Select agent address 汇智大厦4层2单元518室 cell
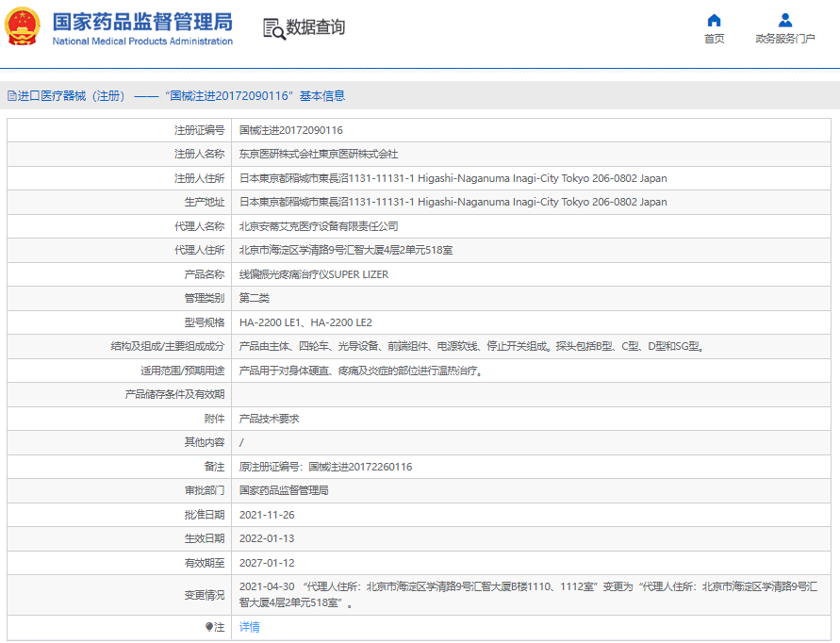The height and width of the screenshot is (643, 840). [346, 250]
